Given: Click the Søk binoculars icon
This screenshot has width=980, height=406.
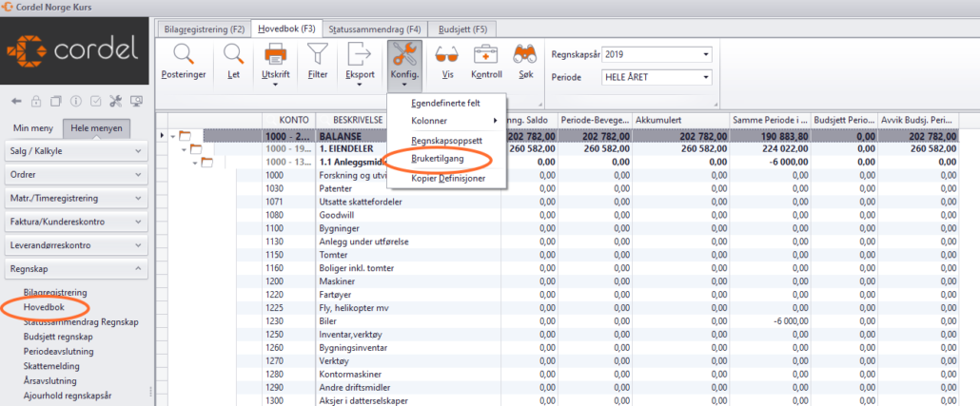Looking at the screenshot, I should pyautogui.click(x=525, y=54).
